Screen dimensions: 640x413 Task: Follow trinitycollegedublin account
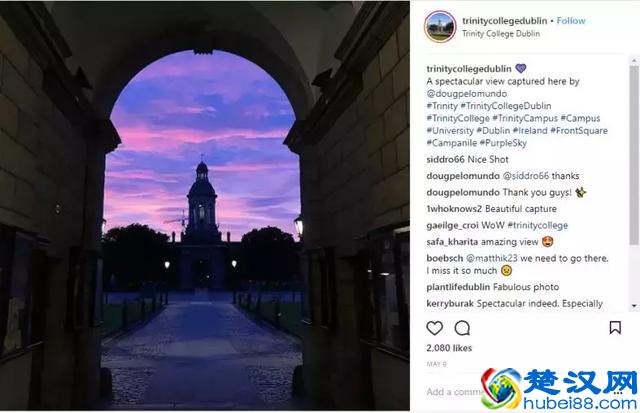[x=571, y=21]
